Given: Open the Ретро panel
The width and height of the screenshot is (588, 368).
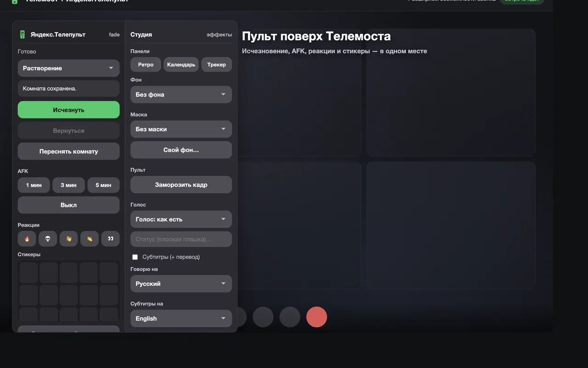Looking at the screenshot, I should point(146,64).
